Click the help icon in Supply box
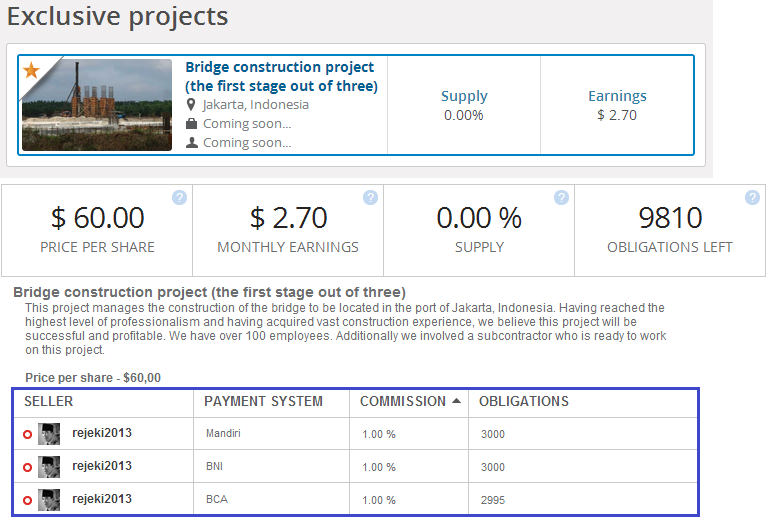This screenshot has width=771, height=520. pos(561,197)
